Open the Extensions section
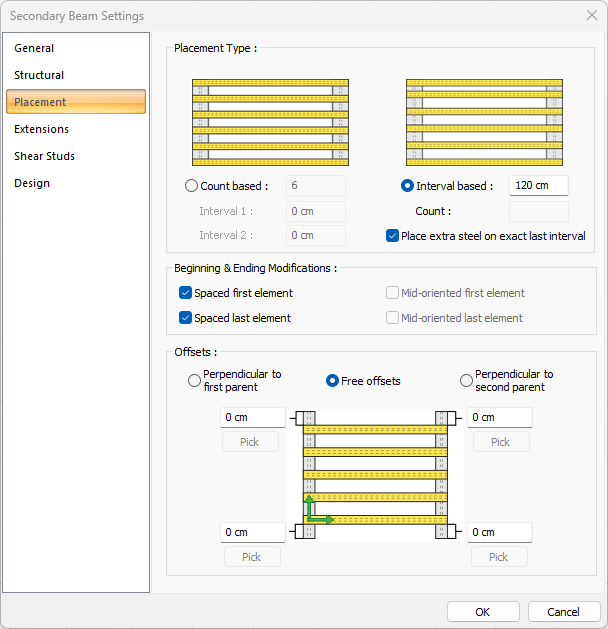This screenshot has height=629, width=608. coord(42,129)
